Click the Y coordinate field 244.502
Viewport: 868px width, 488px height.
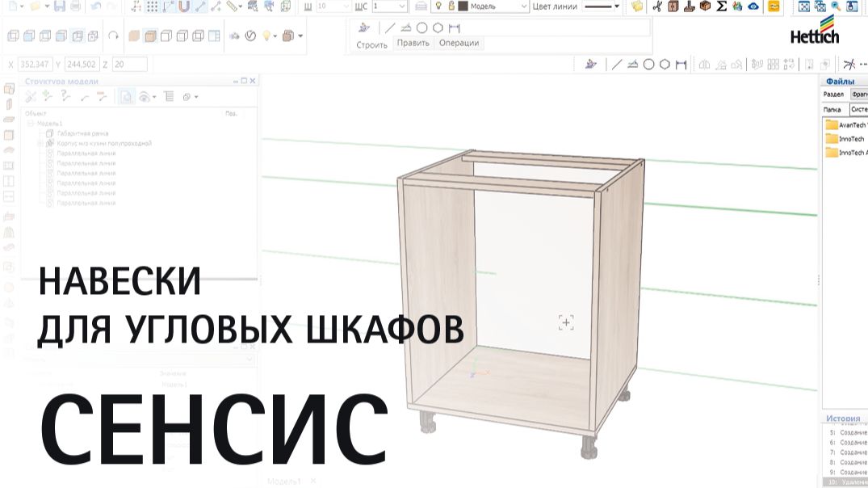click(x=82, y=65)
